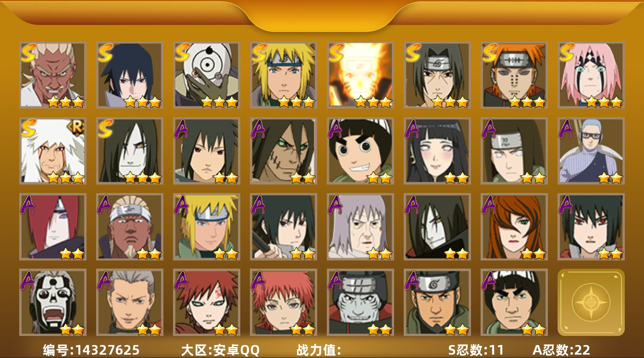Click the A忍数:22 counter label
644x358 pixels.
coord(561,350)
